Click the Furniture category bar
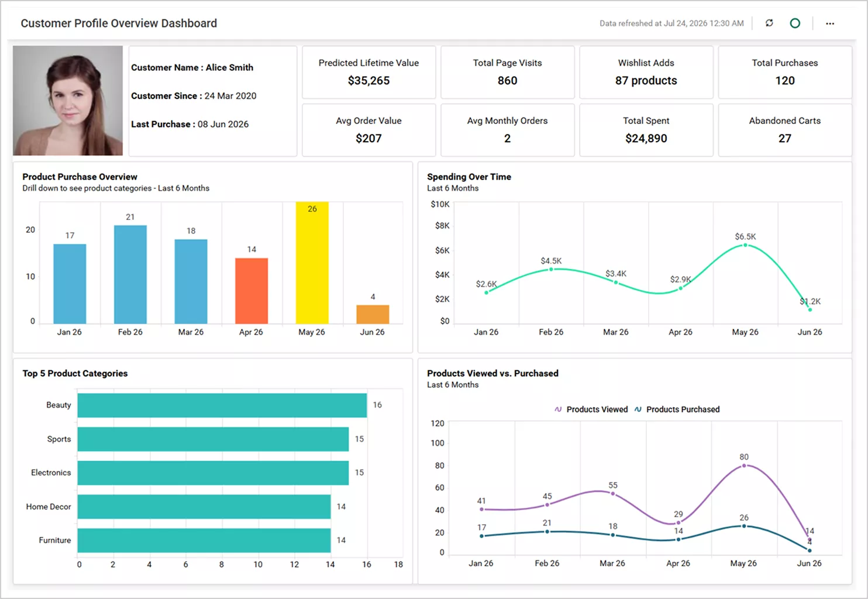The image size is (868, 599). coord(204,541)
